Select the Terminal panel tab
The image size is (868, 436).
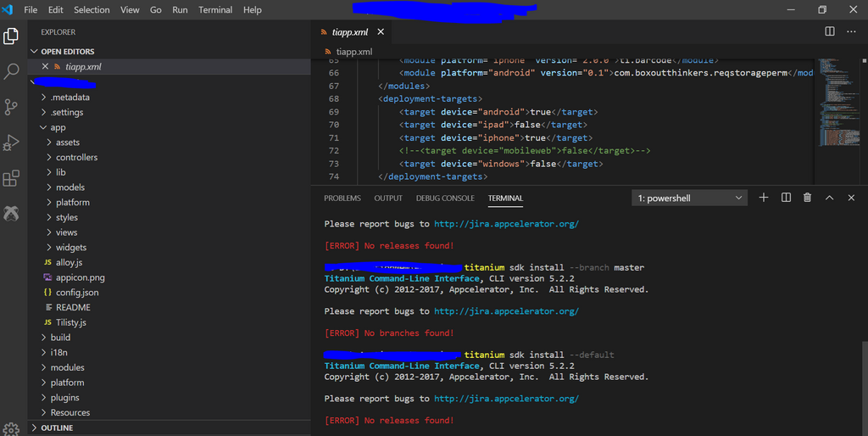[505, 198]
